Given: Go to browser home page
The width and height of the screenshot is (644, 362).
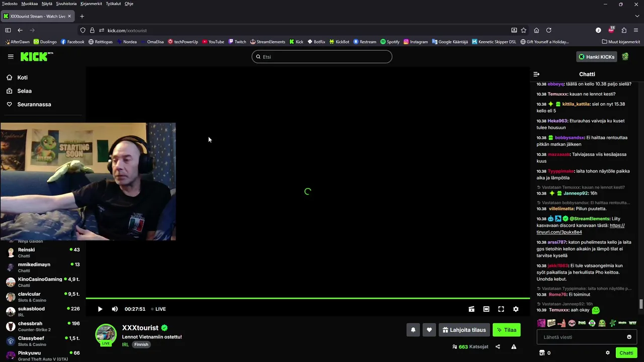Looking at the screenshot, I should point(536,30).
